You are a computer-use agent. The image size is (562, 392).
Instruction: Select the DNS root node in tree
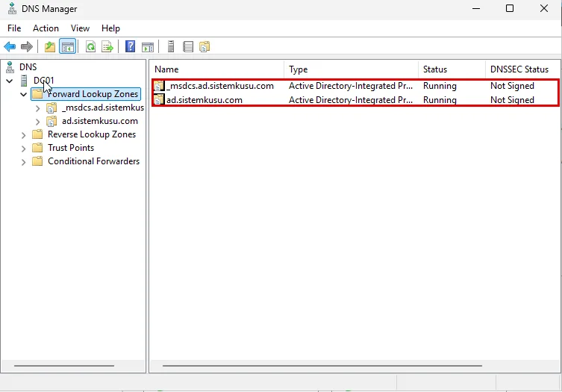pyautogui.click(x=28, y=67)
